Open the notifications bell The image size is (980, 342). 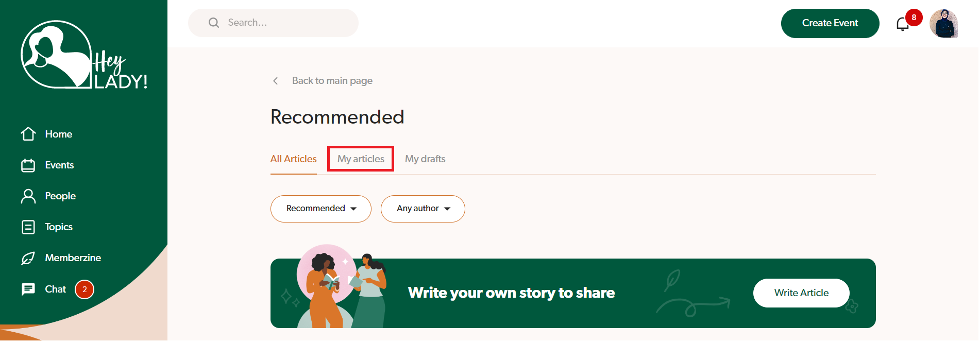(902, 24)
